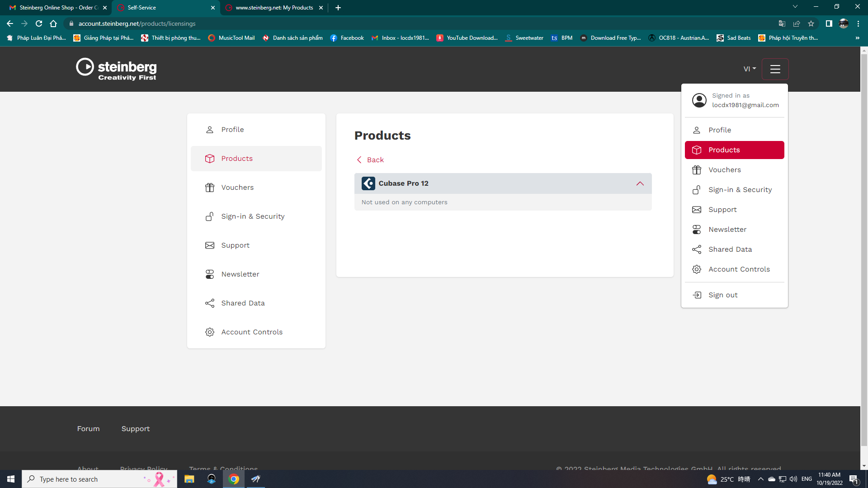This screenshot has height=488, width=868.
Task: Toggle the hamburger menu button closed
Action: (x=775, y=69)
